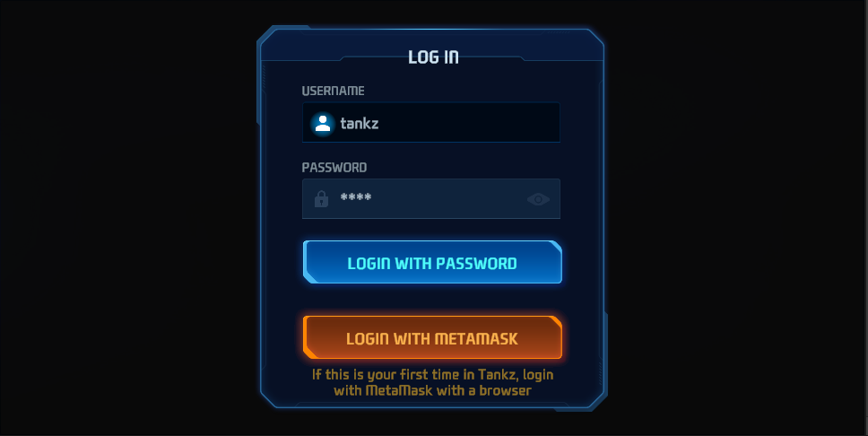This screenshot has width=868, height=436.
Task: Click the USERNAME field label
Action: (x=333, y=91)
